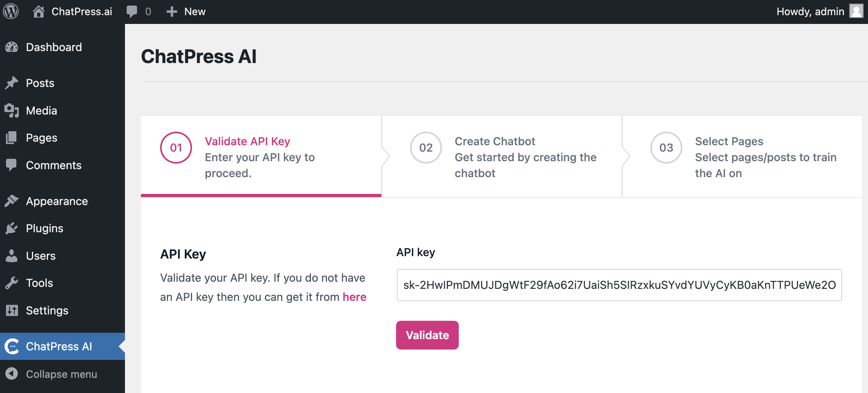Open the API key 'here' link
This screenshot has width=868, height=393.
pyautogui.click(x=354, y=297)
